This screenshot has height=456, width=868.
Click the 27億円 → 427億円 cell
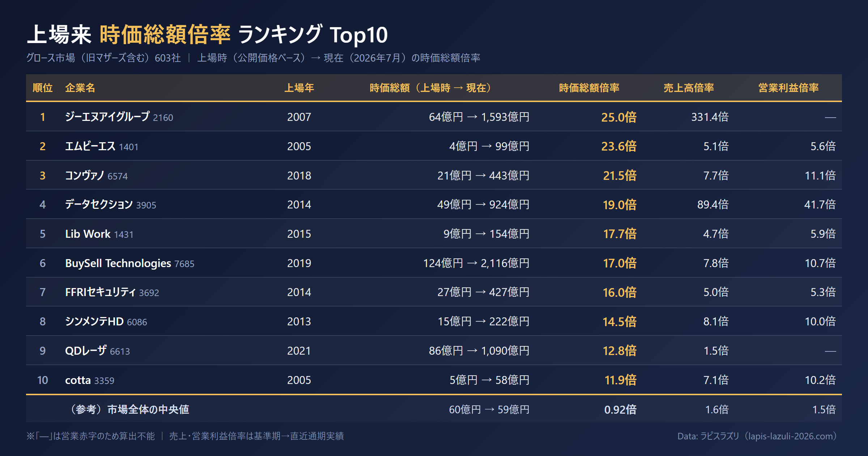coord(484,292)
